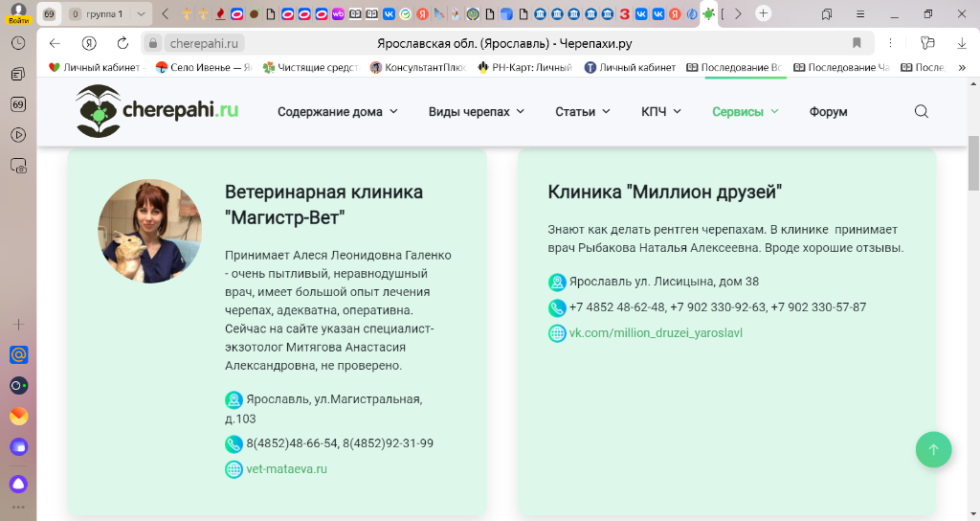The height and width of the screenshot is (521, 980).
Task: Click the cherepahi.ru address field
Action: [204, 43]
